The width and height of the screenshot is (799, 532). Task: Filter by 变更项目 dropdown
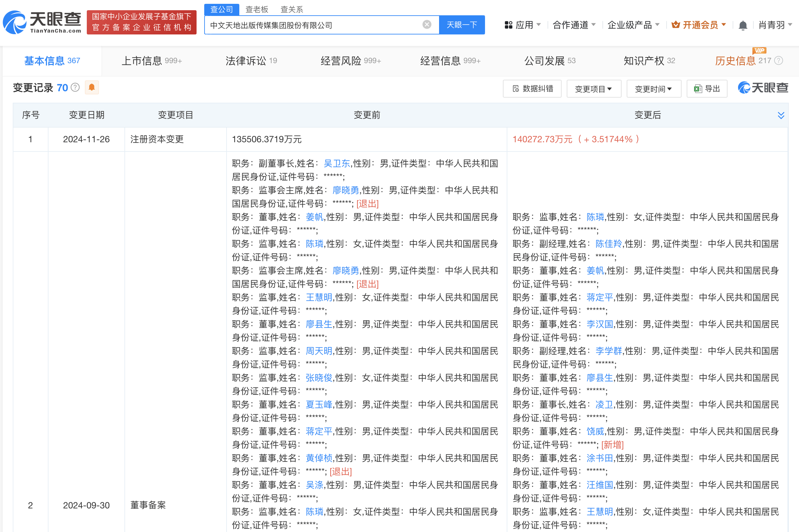594,89
